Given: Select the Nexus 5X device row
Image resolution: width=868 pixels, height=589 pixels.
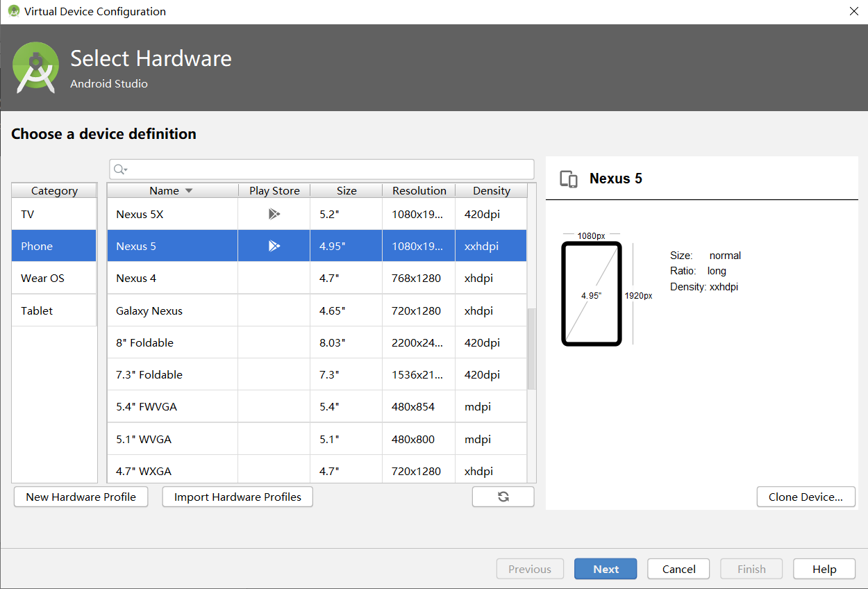Looking at the screenshot, I should pyautogui.click(x=317, y=214).
